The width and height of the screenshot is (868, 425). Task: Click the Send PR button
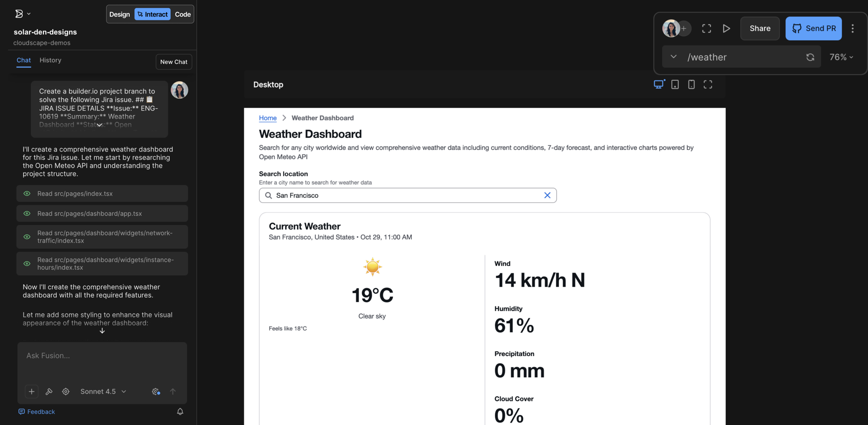(813, 28)
